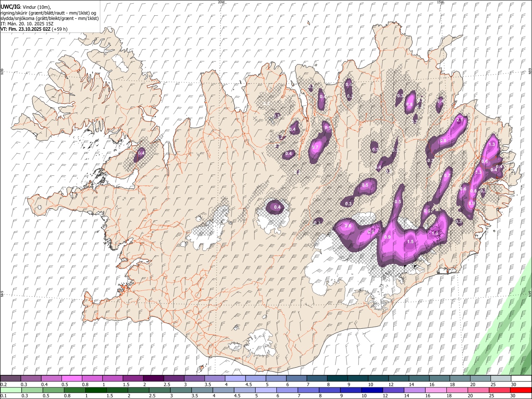Viewport: 532px width, 399px height.
Task: Click the '0.2' label of the snow legend
Action: [3, 384]
